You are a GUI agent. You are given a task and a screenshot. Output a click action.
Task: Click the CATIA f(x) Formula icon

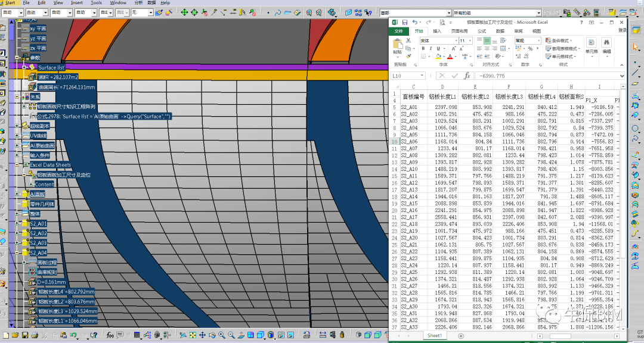point(110,335)
